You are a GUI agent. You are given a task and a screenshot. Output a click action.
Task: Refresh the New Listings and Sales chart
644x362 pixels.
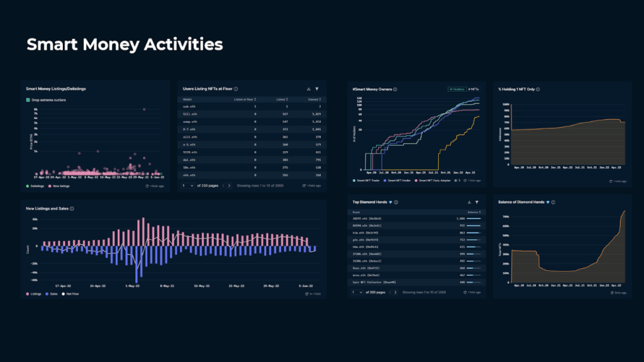[x=306, y=294]
